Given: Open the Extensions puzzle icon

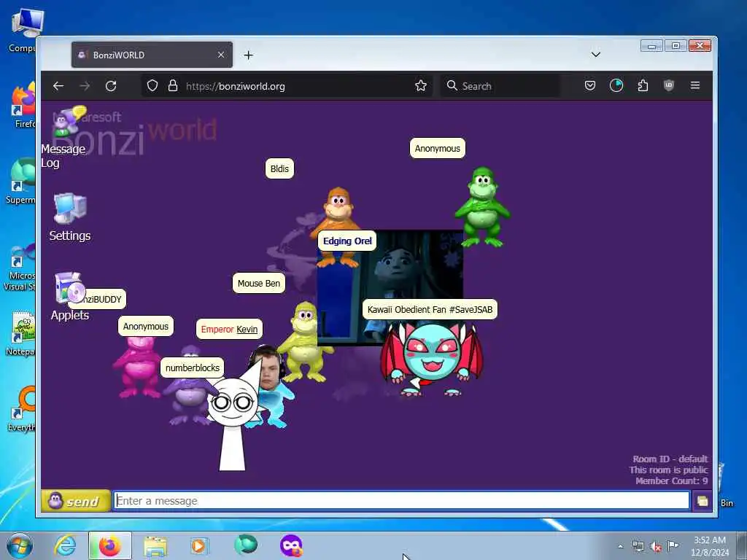Looking at the screenshot, I should 643,86.
